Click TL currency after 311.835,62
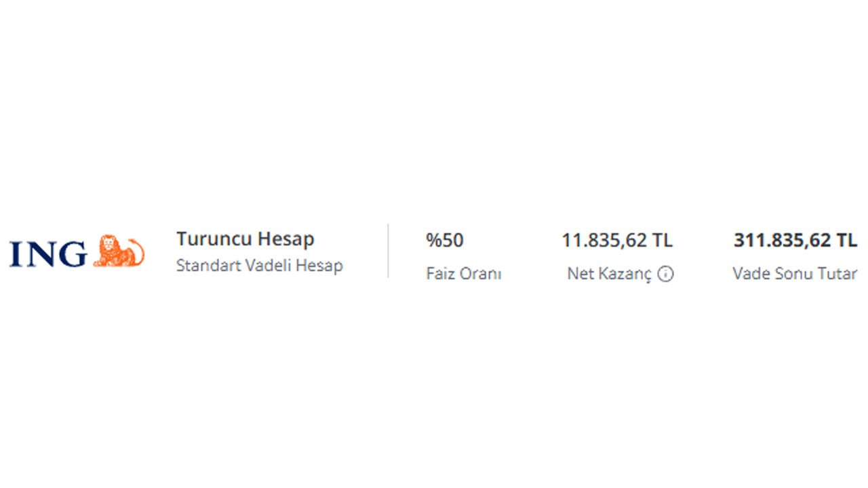The height and width of the screenshot is (488, 868). pyautogui.click(x=847, y=240)
